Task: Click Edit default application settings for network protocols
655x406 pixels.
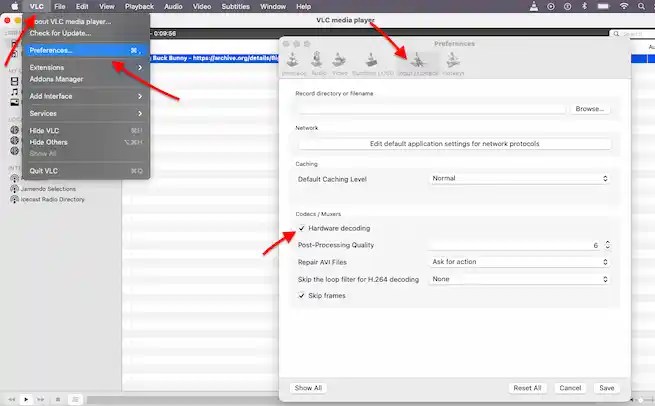Action: (x=454, y=144)
